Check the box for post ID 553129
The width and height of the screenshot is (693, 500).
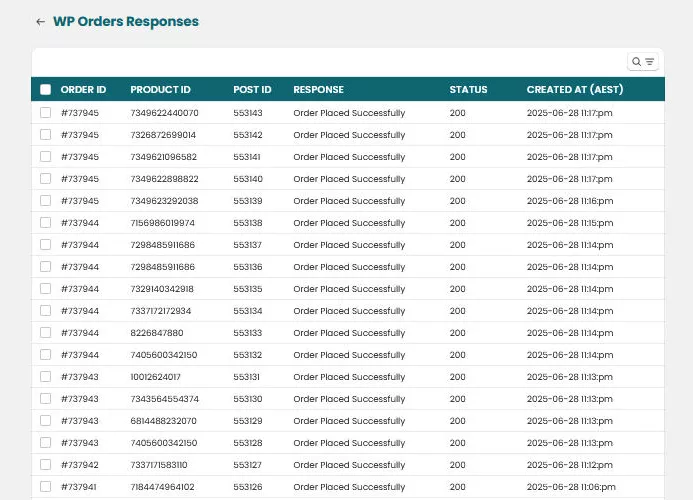tap(46, 421)
